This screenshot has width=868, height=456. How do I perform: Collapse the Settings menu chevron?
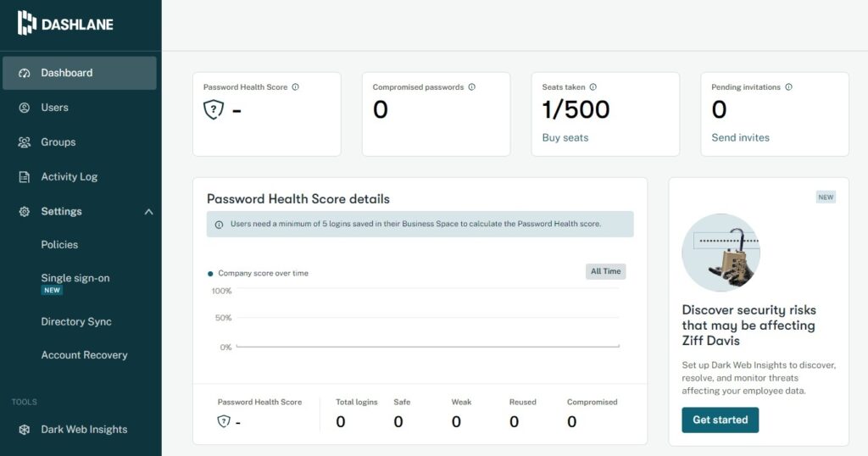[x=148, y=211]
